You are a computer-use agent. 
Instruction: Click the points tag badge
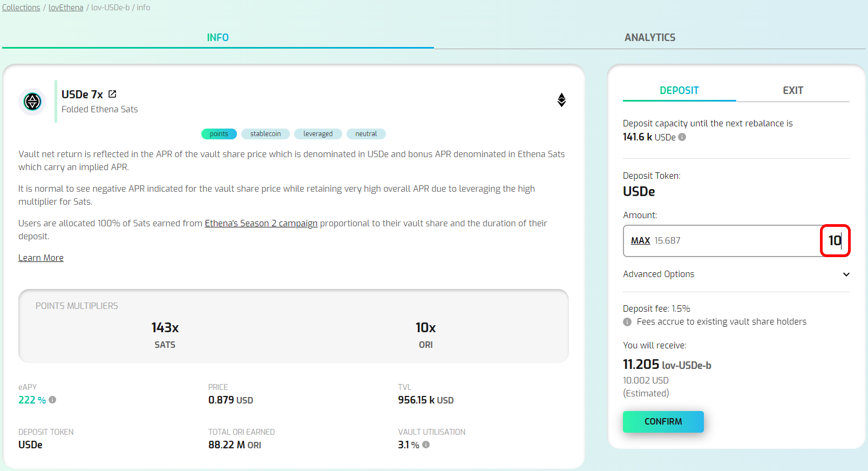click(219, 134)
